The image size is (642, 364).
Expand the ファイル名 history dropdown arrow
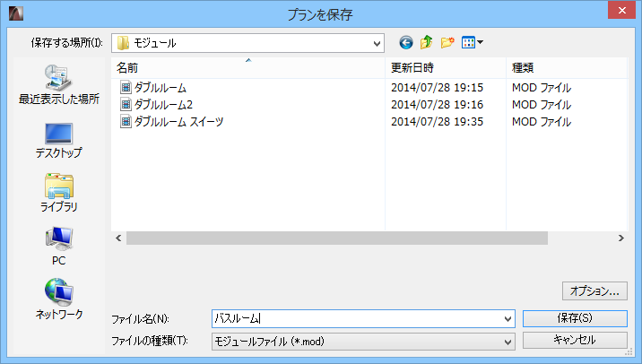pos(508,319)
